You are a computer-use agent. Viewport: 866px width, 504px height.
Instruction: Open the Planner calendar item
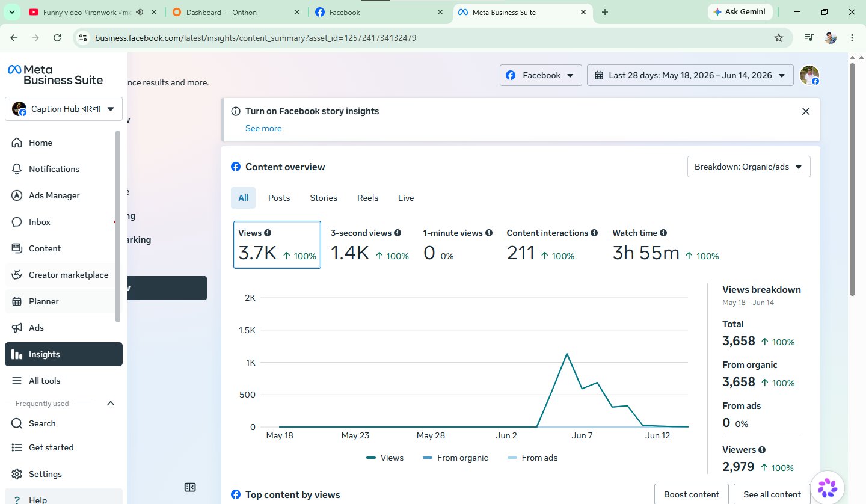point(63,301)
